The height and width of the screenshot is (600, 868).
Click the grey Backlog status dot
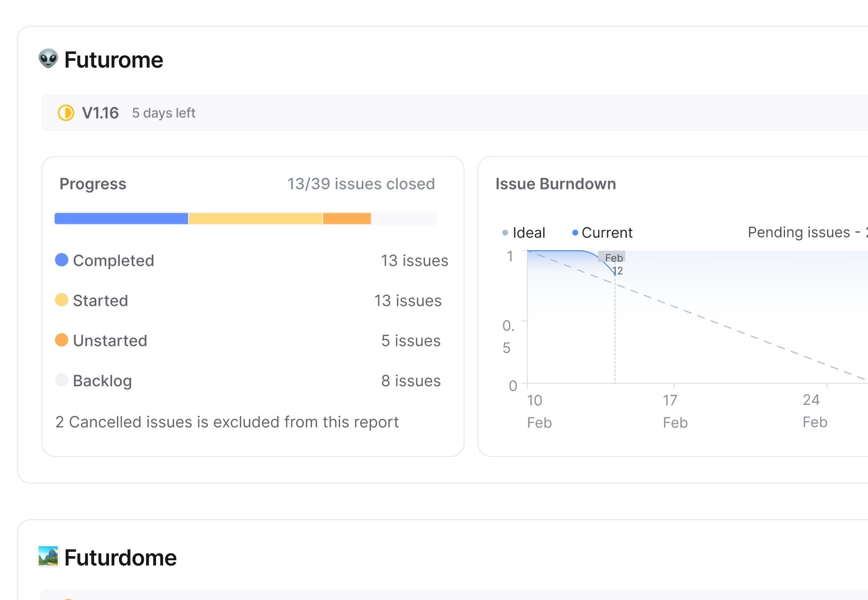tap(62, 380)
